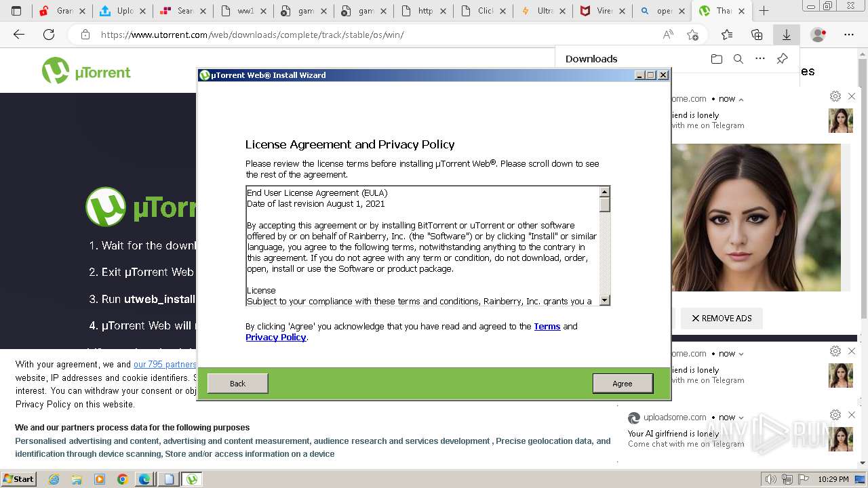
Task: Click 'Date of last revision August 1, 2021'
Action: [x=316, y=203]
